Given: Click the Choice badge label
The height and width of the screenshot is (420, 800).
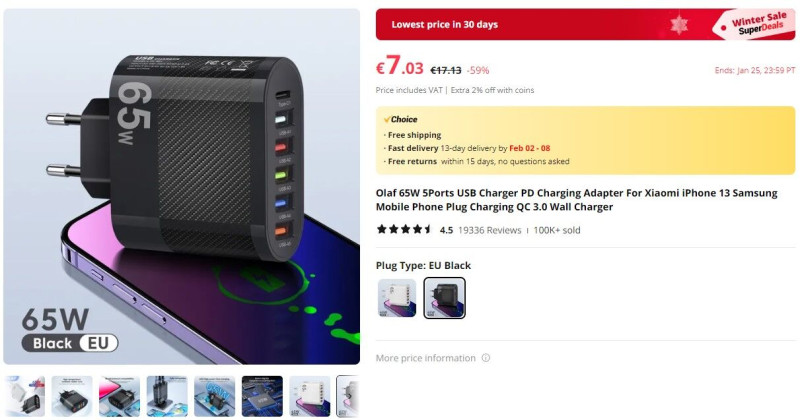Looking at the screenshot, I should (x=401, y=119).
